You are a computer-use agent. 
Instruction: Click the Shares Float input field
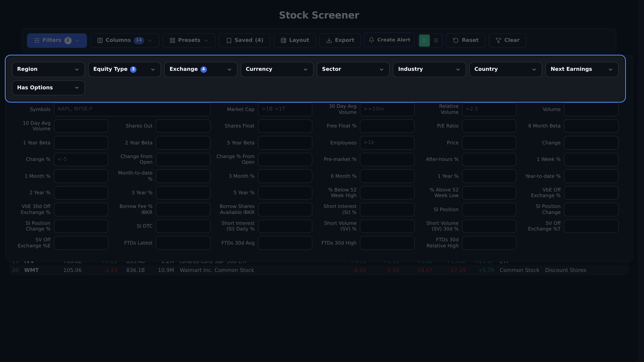(285, 126)
